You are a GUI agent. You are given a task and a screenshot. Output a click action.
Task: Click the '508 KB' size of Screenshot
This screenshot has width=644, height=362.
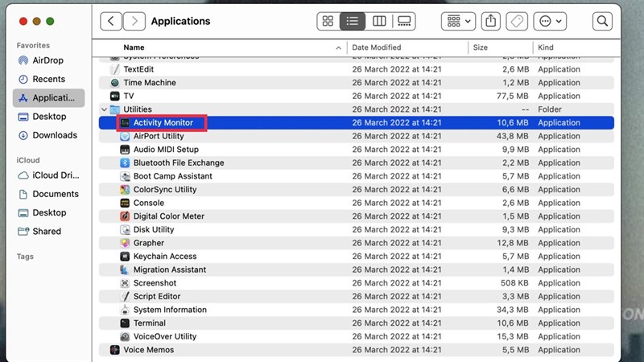tap(514, 283)
